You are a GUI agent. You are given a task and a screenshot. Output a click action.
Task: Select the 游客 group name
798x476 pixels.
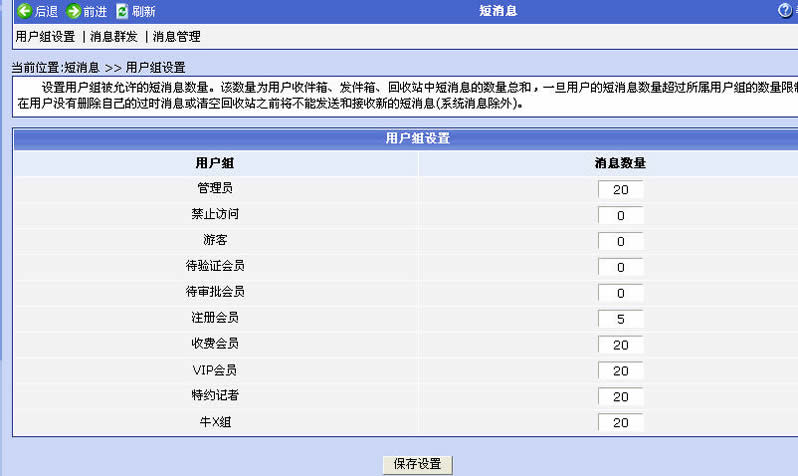point(215,240)
